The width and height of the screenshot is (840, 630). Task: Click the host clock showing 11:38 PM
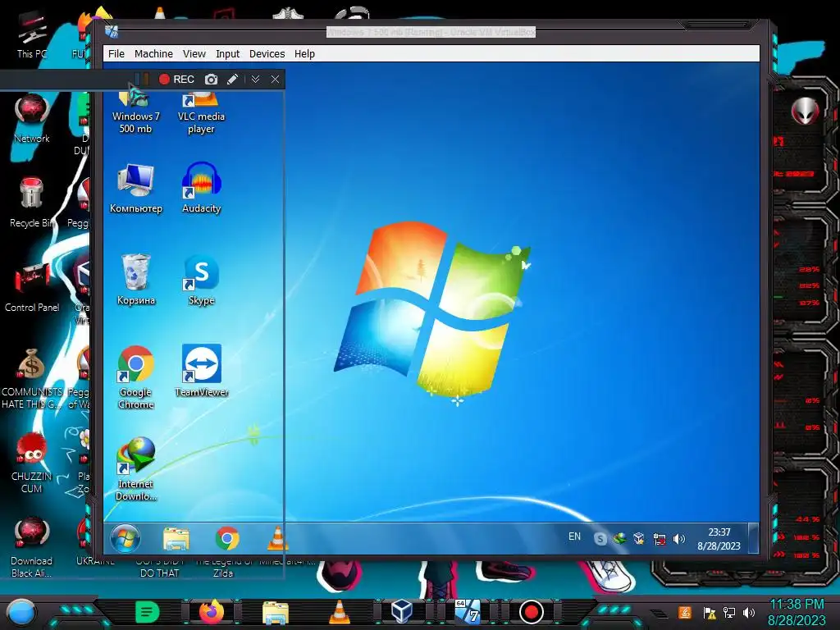pyautogui.click(x=797, y=612)
